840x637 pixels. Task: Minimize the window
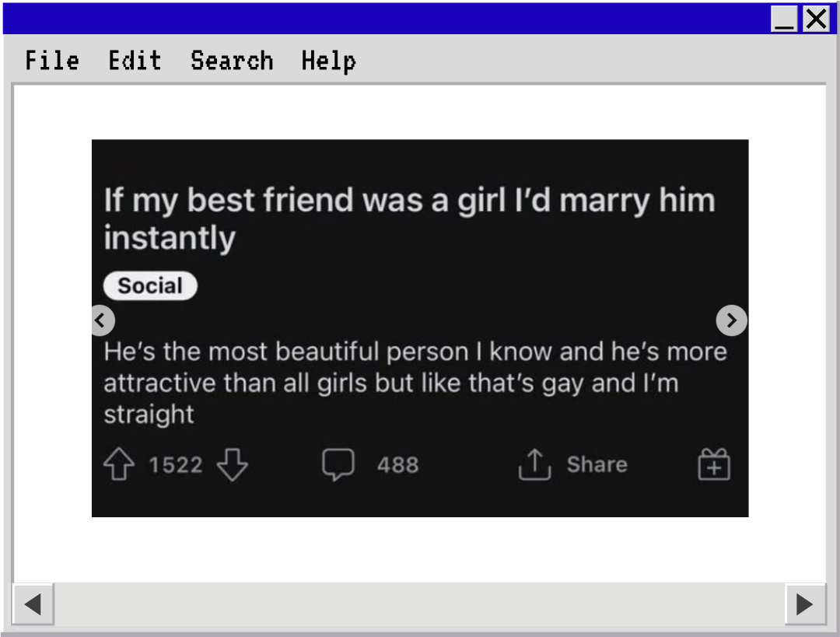coord(785,19)
